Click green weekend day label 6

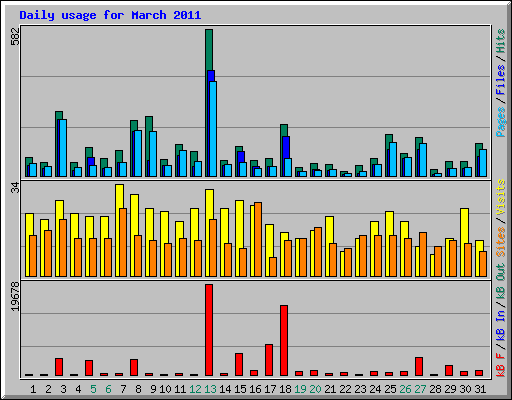pyautogui.click(x=108, y=389)
